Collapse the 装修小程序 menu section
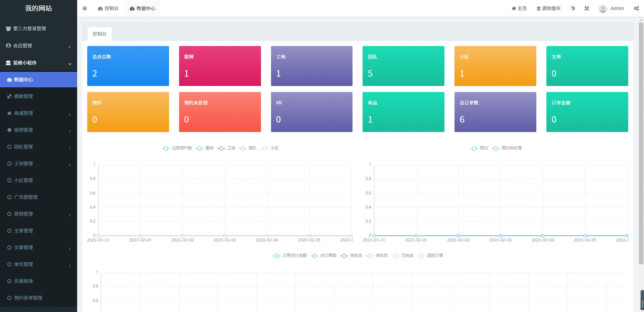The height and width of the screenshot is (312, 644). pyautogui.click(x=38, y=63)
